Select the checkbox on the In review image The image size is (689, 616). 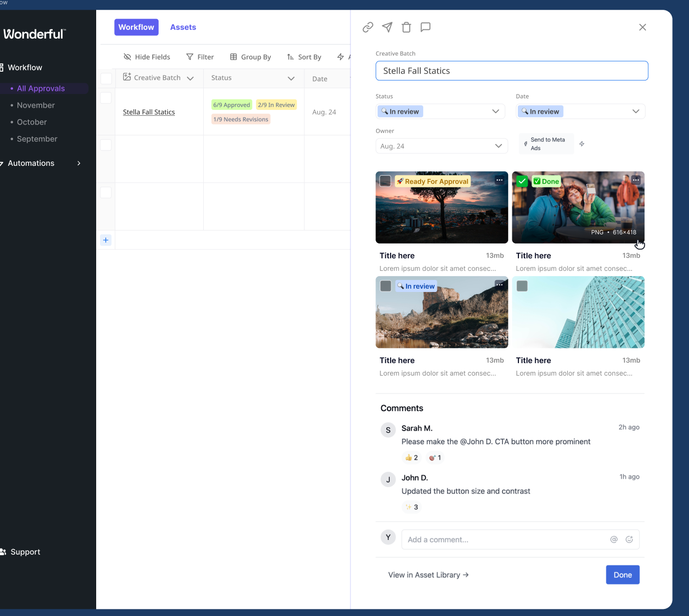(386, 286)
